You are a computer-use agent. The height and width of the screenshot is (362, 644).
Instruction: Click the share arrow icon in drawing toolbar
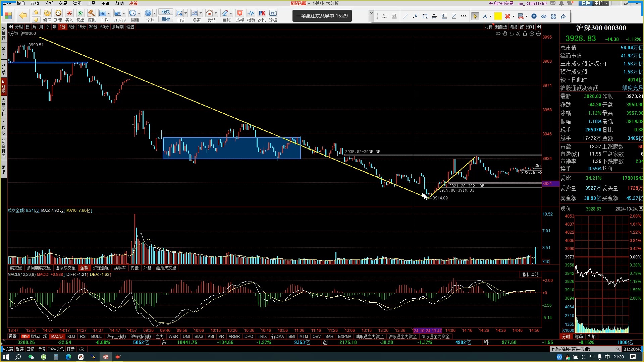[563, 16]
